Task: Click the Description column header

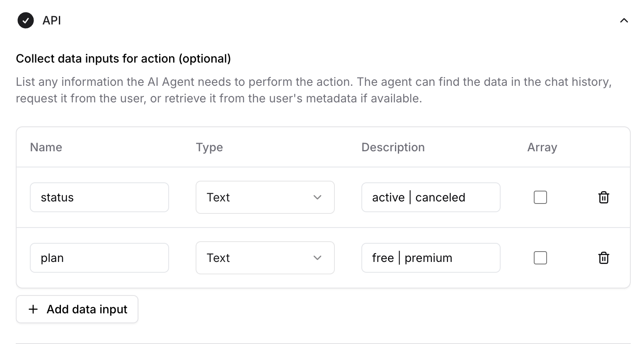Action: (x=393, y=147)
